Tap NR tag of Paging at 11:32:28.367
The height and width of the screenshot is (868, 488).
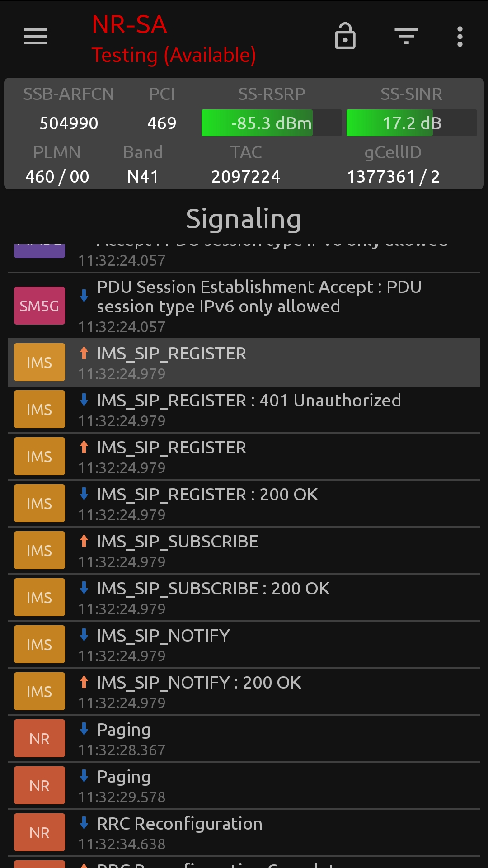pyautogui.click(x=39, y=739)
